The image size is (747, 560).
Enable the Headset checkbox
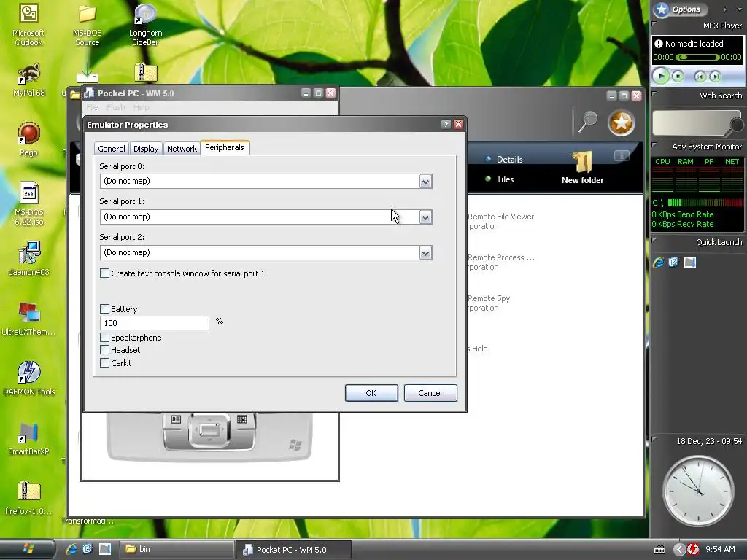105,349
